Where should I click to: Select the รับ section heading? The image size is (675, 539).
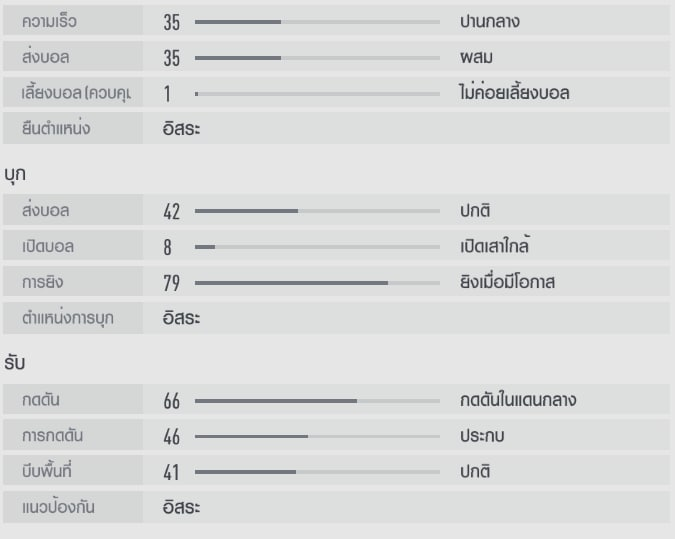pos(14,363)
